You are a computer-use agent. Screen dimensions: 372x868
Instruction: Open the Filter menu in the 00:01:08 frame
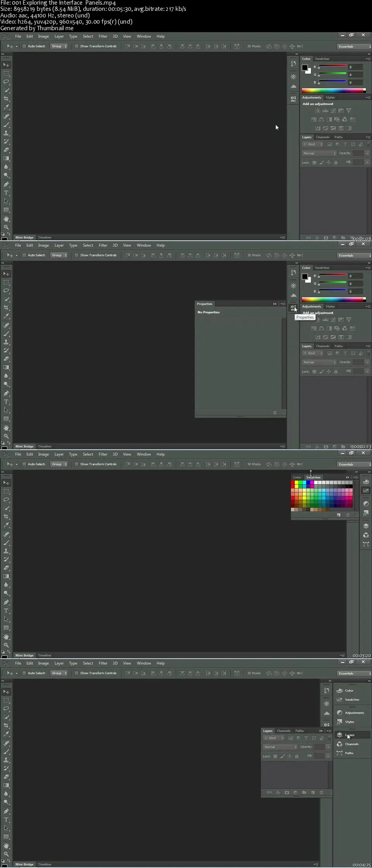click(103, 36)
